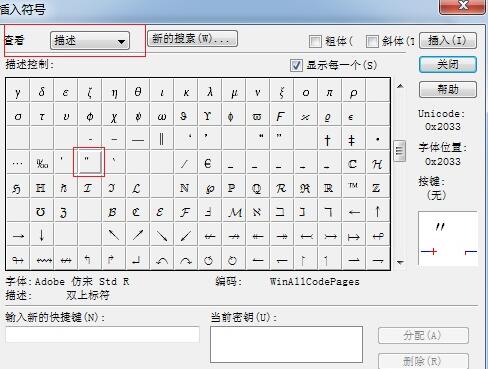Click the WinAllCodePages encoding text

click(314, 282)
